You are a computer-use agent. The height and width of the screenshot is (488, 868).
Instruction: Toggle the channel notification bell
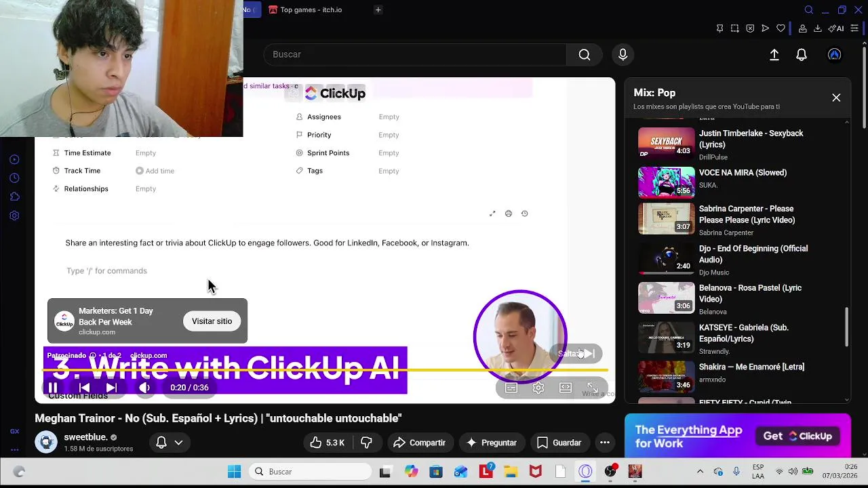[x=161, y=442]
